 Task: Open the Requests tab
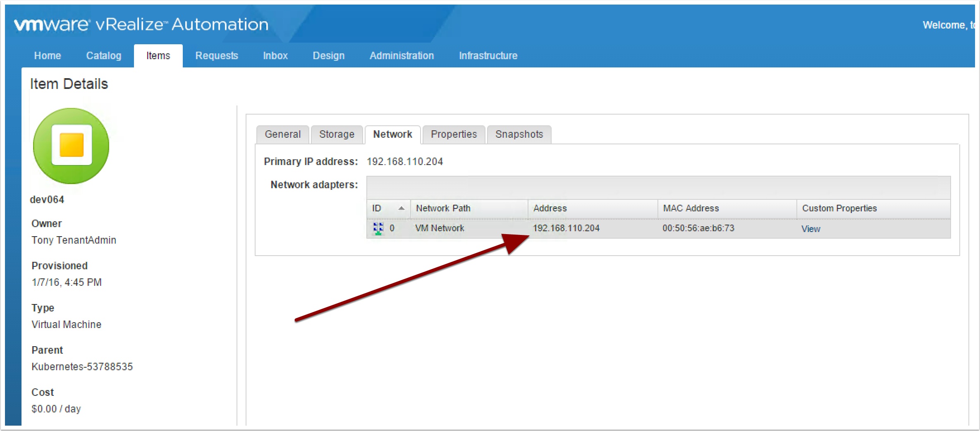217,56
